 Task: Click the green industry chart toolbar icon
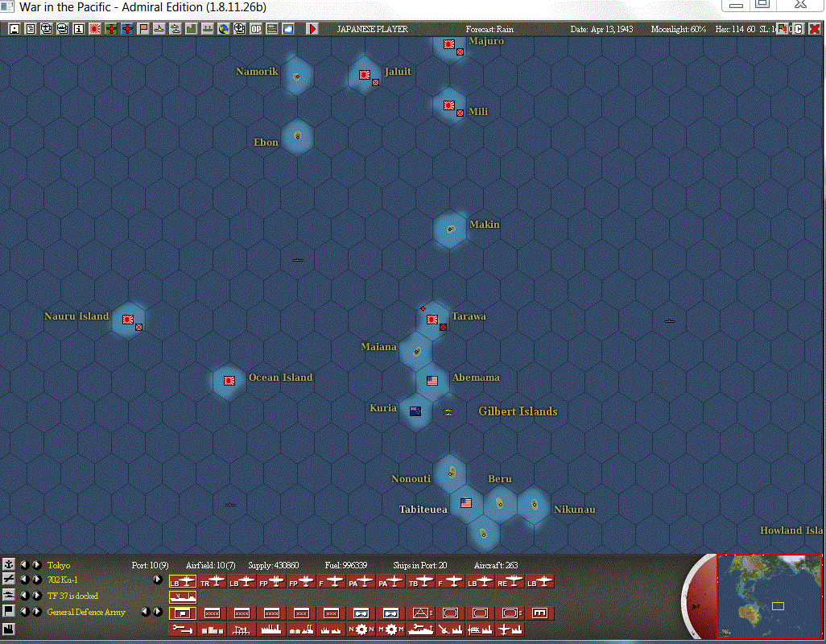(x=192, y=29)
